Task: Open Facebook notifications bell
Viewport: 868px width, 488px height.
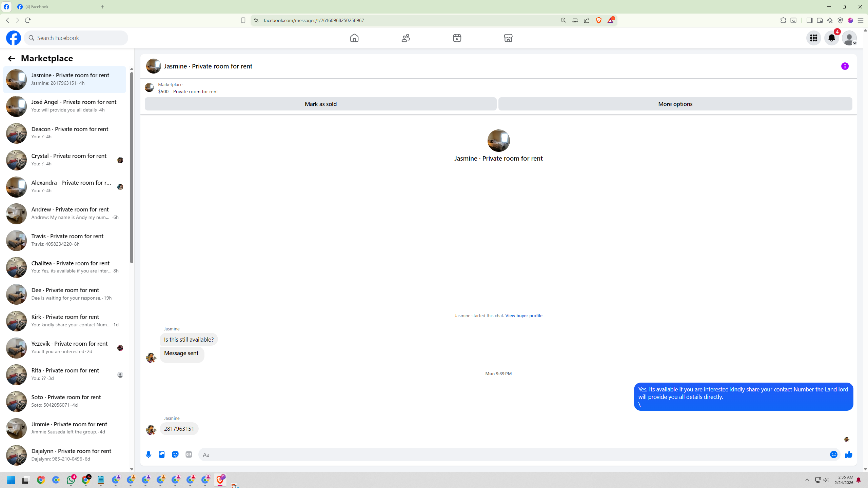Action: coord(831,38)
